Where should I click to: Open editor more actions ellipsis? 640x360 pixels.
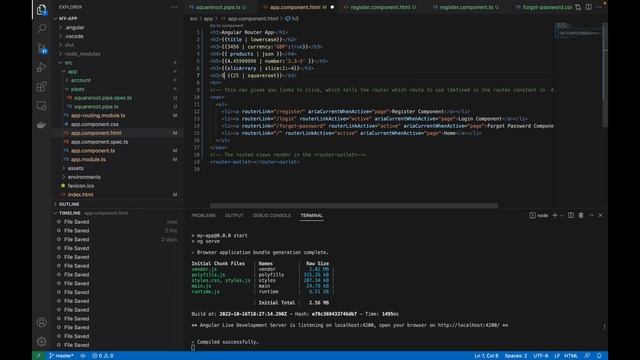click(x=599, y=7)
